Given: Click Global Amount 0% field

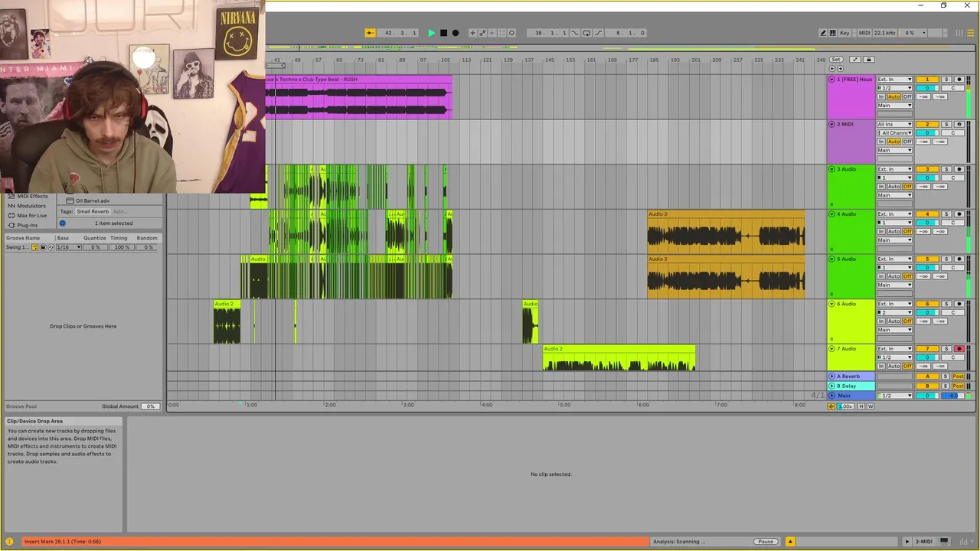Looking at the screenshot, I should click(150, 406).
